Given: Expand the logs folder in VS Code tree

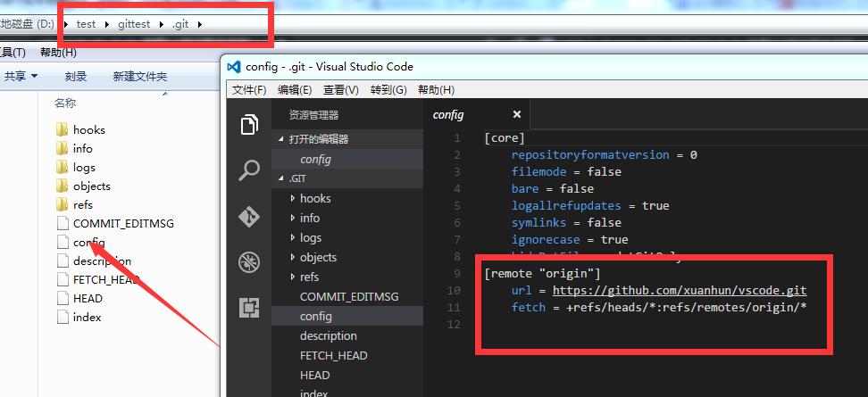Looking at the screenshot, I should [x=293, y=237].
